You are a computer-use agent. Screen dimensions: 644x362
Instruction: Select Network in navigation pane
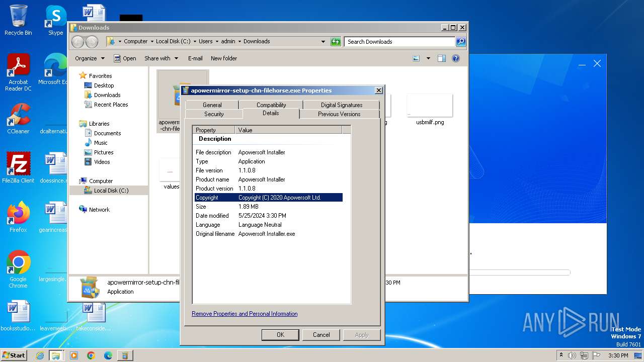click(x=99, y=210)
